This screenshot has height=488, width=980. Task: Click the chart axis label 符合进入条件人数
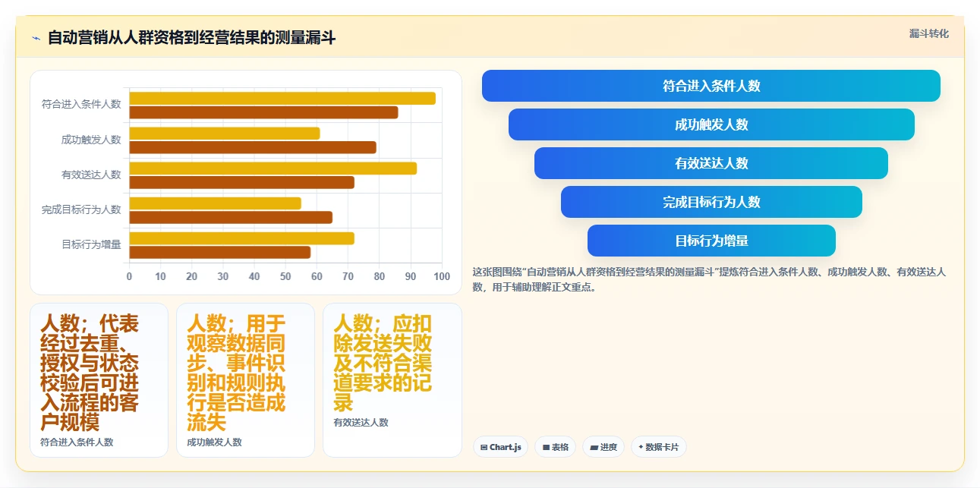tap(81, 105)
